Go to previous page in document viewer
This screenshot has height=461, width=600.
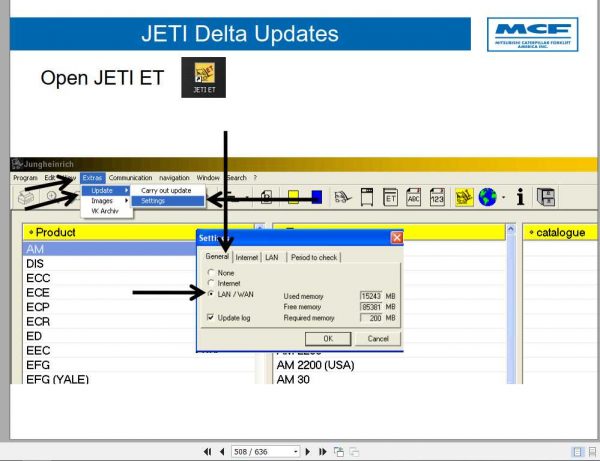click(x=222, y=452)
